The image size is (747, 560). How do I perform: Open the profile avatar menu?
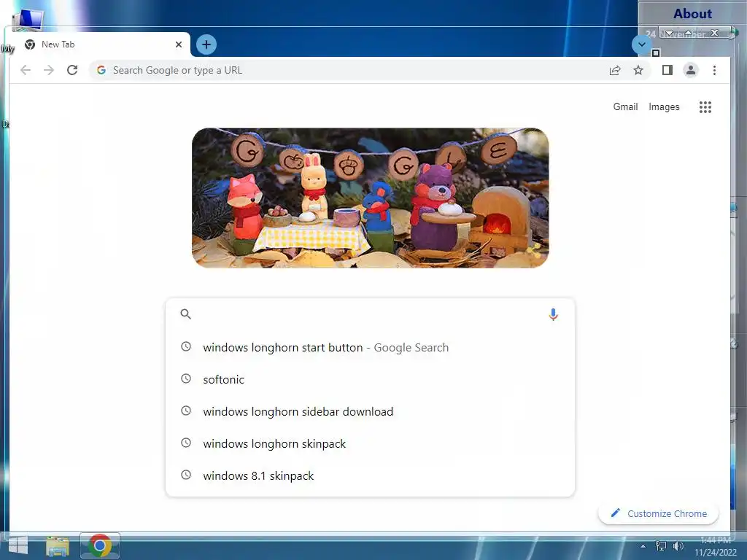click(691, 71)
